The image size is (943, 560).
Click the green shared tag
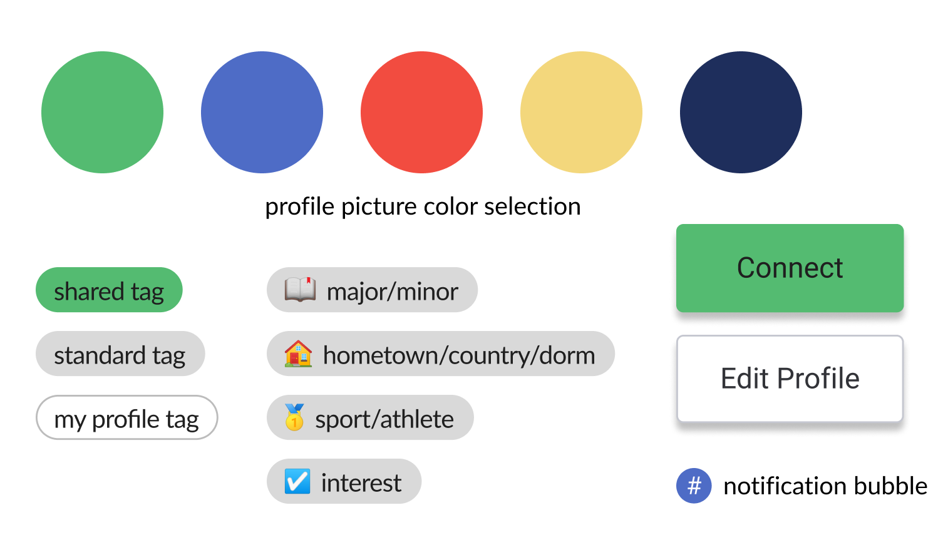click(x=109, y=290)
